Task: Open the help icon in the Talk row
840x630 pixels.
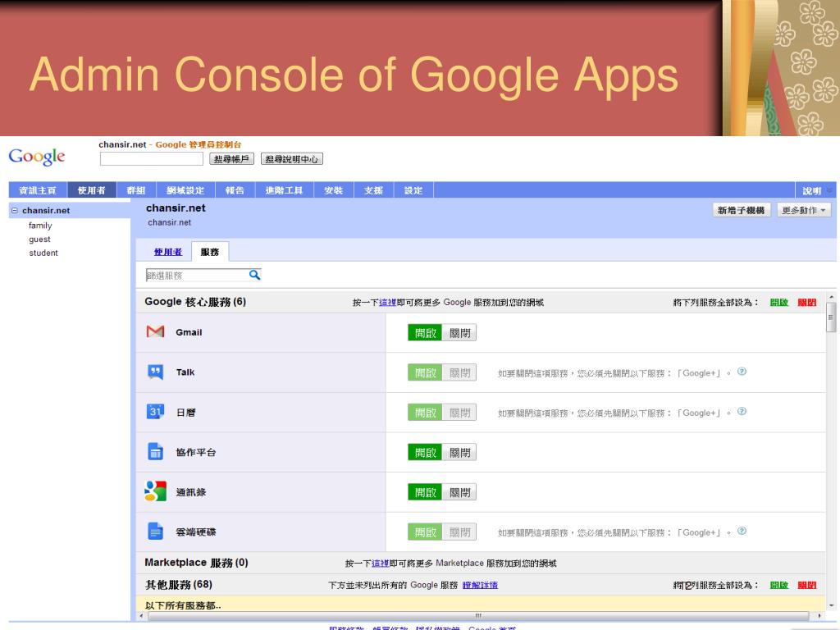Action: 742,372
